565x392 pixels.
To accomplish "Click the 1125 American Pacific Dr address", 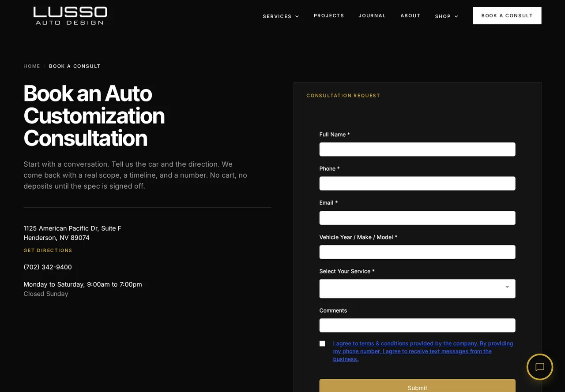I will point(72,233).
